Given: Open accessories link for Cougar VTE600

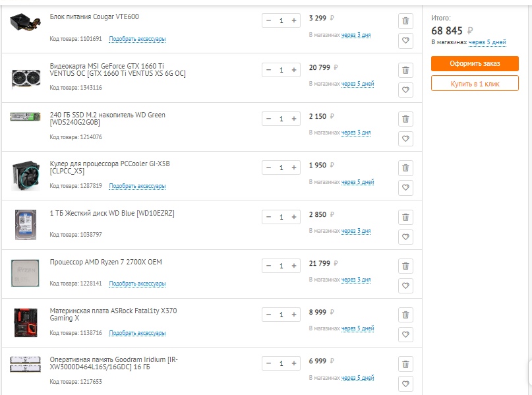Looking at the screenshot, I should (137, 39).
